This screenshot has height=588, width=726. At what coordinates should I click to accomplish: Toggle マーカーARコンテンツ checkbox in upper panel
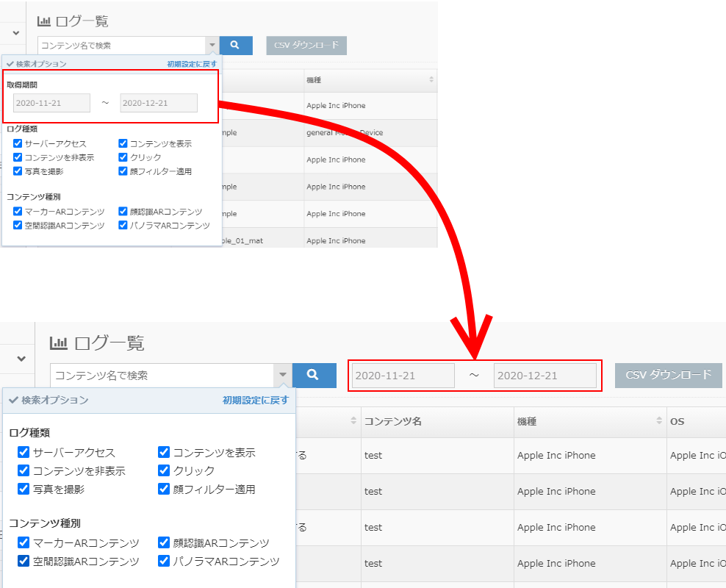18,211
